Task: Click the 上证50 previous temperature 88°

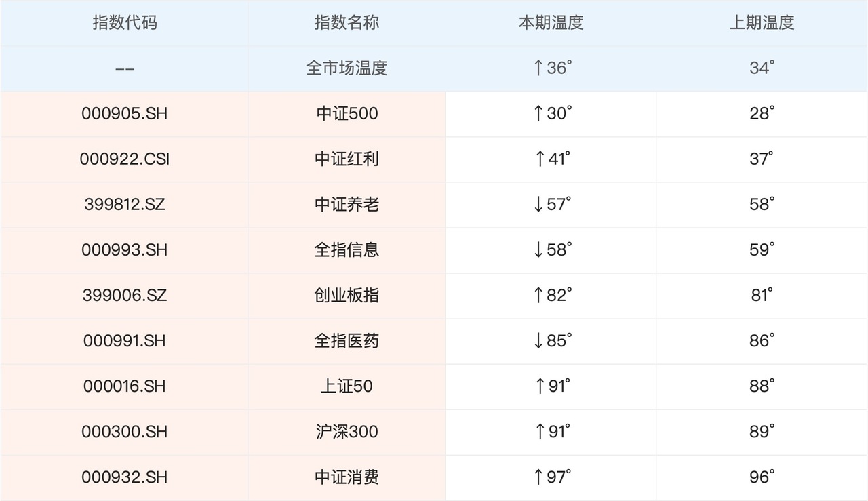Action: [762, 386]
